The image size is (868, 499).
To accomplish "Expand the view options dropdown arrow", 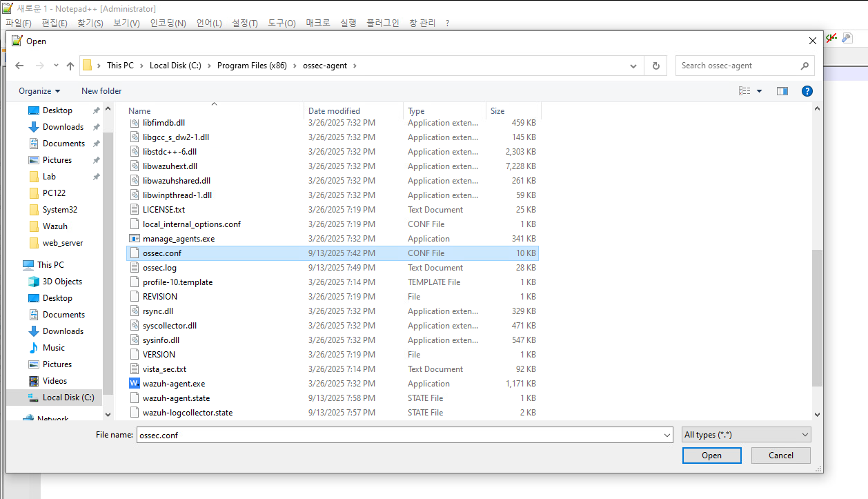I will (759, 91).
